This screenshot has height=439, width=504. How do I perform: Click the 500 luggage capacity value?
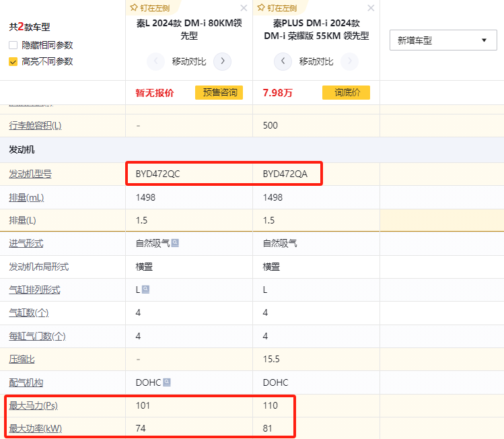point(271,125)
